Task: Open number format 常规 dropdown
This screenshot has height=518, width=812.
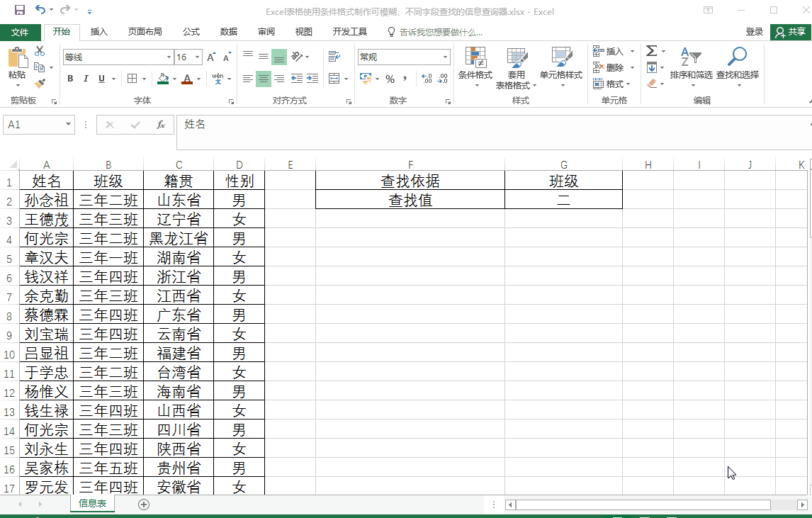Action: pyautogui.click(x=445, y=57)
